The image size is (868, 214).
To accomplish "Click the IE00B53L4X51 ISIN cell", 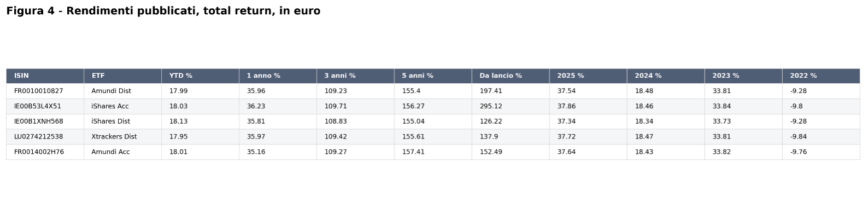I will click(45, 107).
